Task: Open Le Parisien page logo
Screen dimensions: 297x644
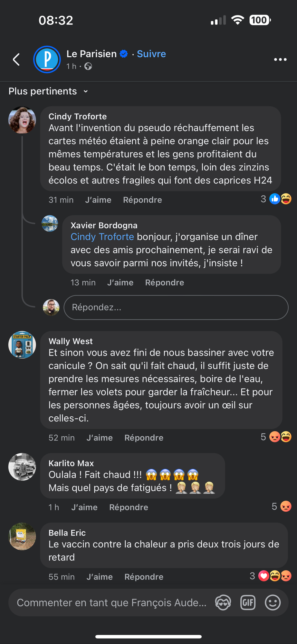Action: tap(47, 60)
